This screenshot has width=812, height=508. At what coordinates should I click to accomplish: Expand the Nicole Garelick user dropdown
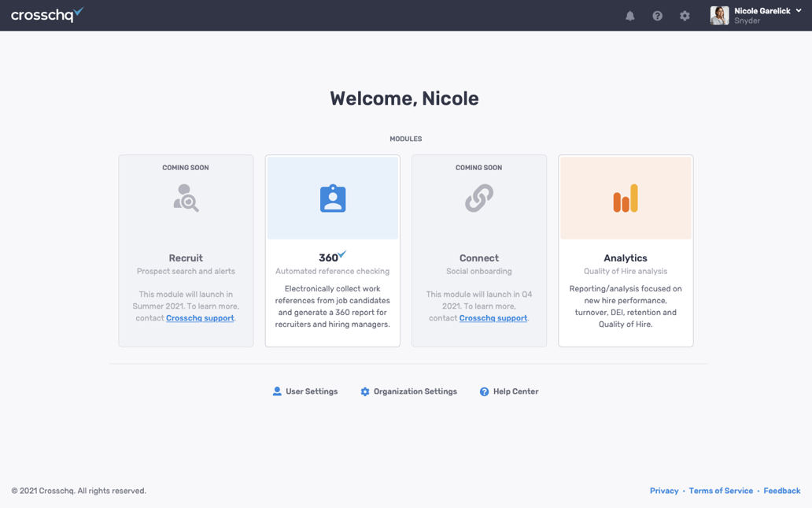coord(799,11)
